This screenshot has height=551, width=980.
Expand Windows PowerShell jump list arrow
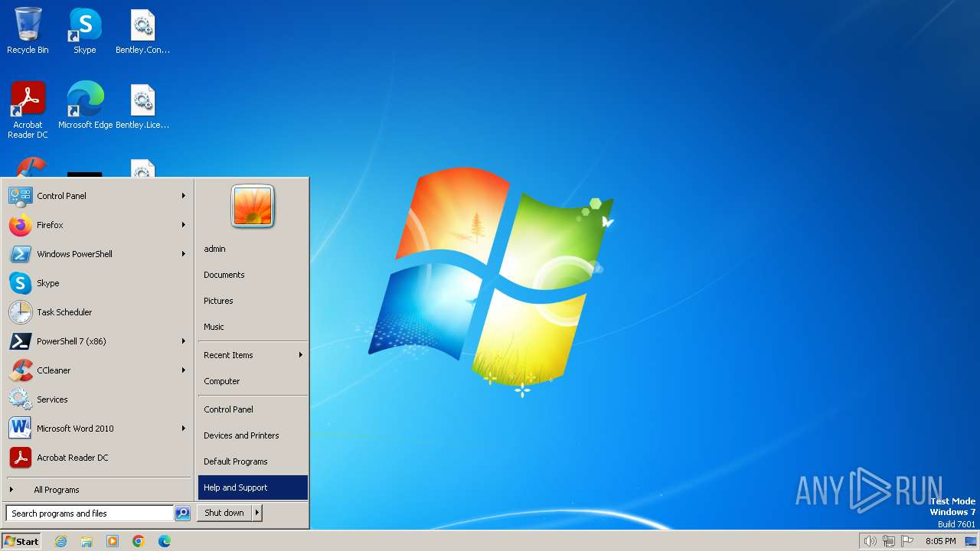(x=184, y=254)
